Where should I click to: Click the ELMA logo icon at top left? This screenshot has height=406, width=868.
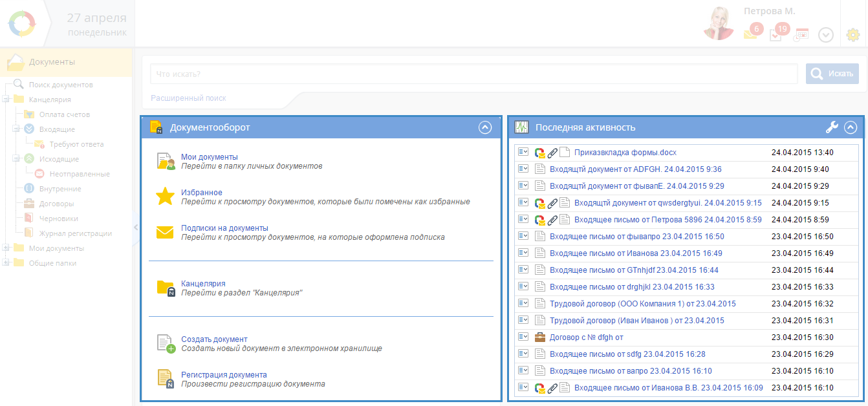coord(23,24)
